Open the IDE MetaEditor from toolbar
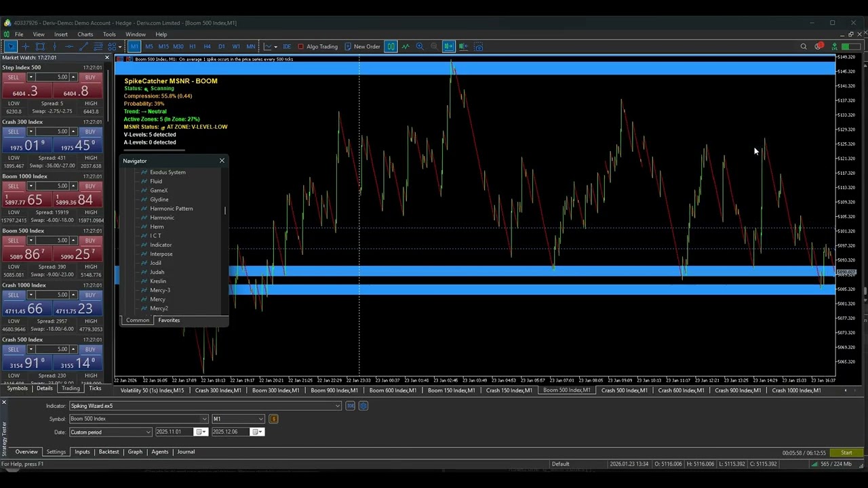 click(x=287, y=47)
